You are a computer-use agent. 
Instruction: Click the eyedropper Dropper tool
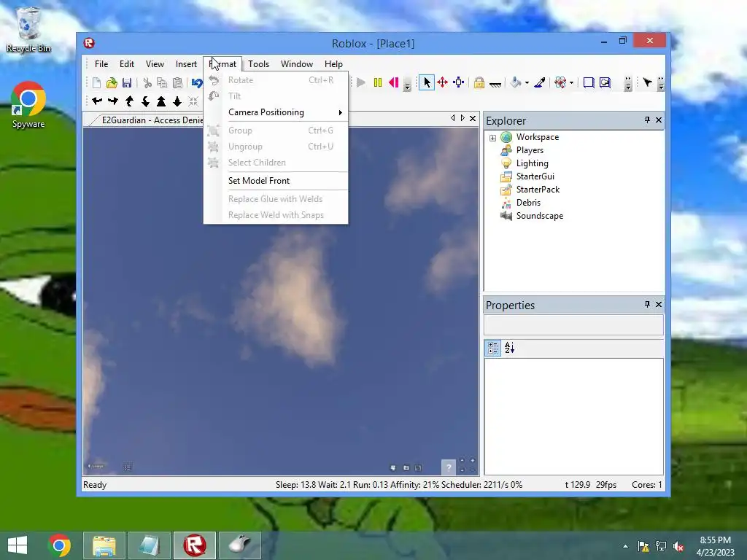click(540, 83)
